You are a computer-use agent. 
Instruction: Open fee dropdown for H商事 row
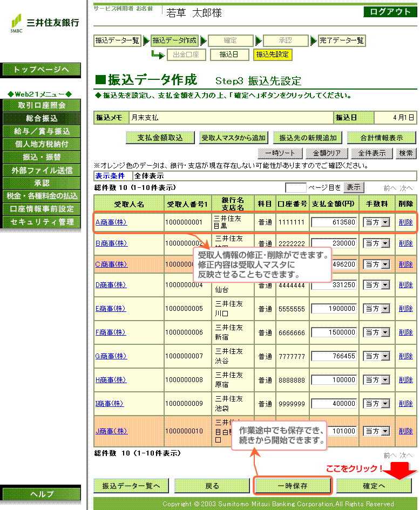tap(376, 380)
